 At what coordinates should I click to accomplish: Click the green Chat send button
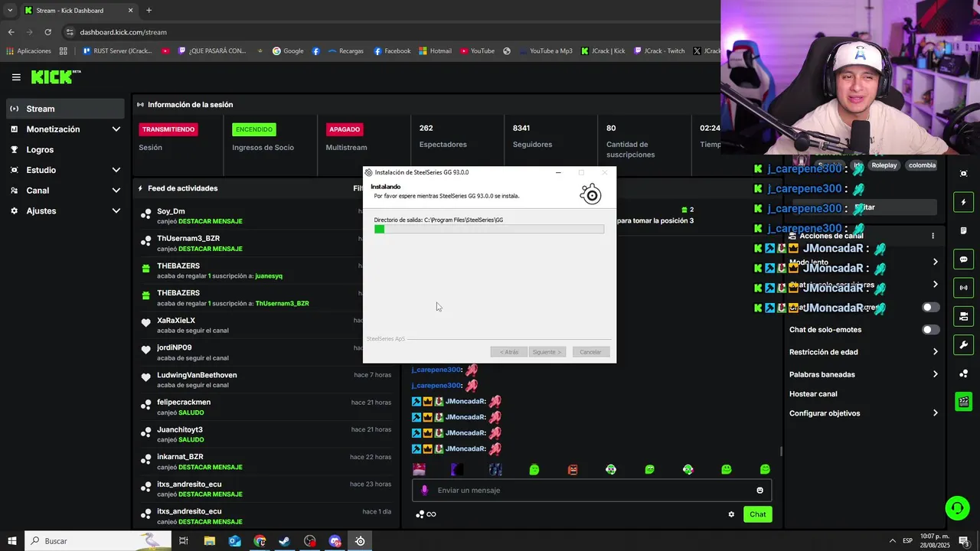(x=757, y=514)
